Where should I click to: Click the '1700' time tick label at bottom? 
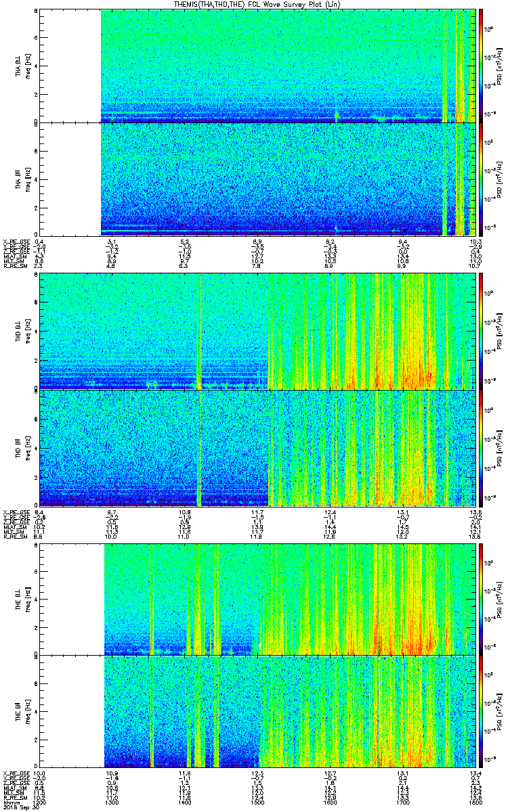[402, 803]
